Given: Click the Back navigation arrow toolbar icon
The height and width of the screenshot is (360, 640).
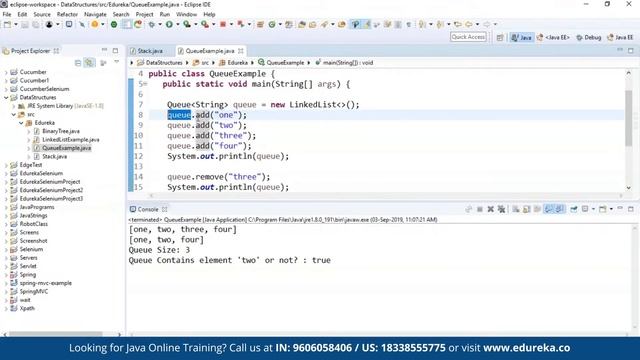Looking at the screenshot, I should tap(469, 24).
